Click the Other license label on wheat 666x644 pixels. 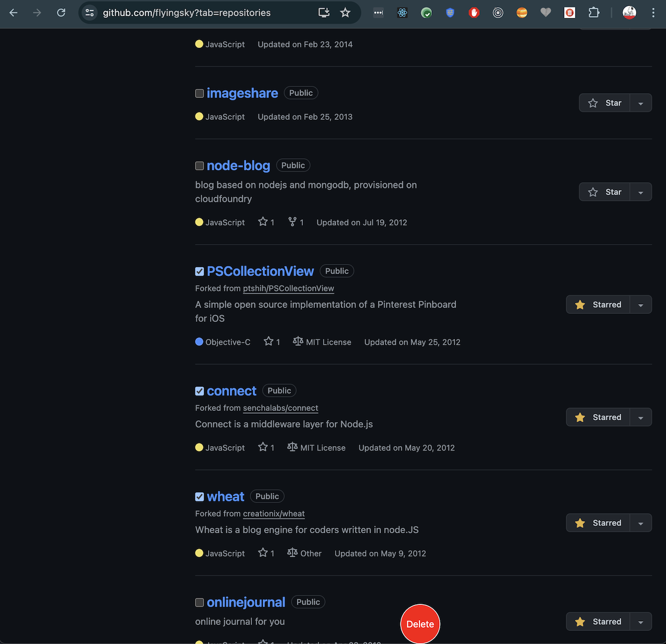[x=304, y=553]
